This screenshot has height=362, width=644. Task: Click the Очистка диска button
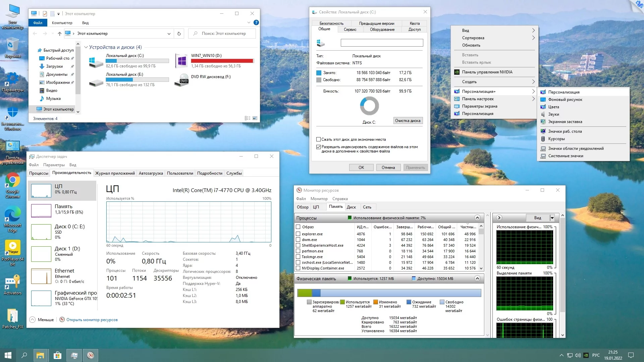coord(408,121)
